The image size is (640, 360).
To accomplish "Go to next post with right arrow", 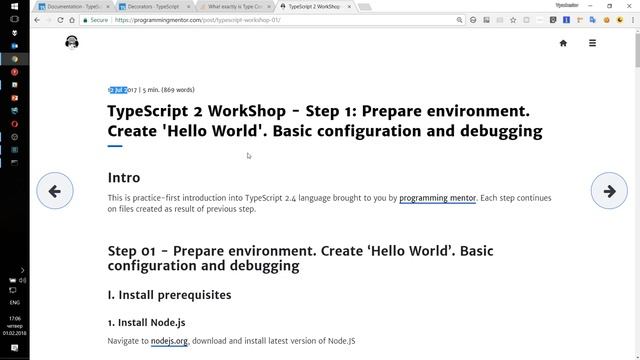I will coord(609,191).
